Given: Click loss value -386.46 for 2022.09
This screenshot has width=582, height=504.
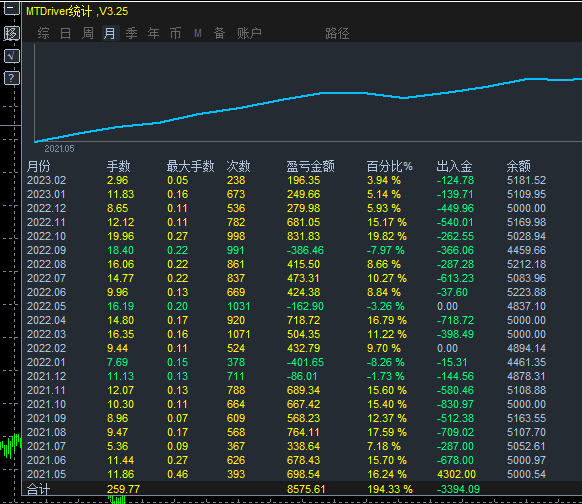Looking at the screenshot, I should pos(305,250).
